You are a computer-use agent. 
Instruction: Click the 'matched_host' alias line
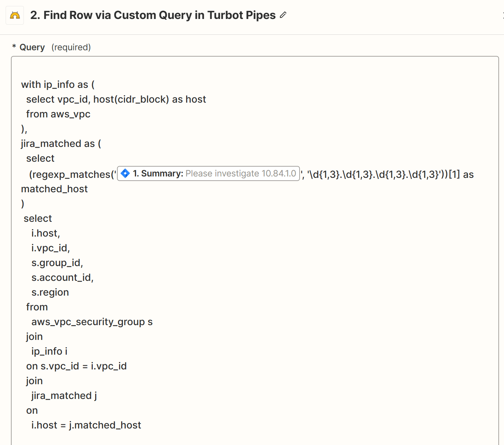point(54,189)
